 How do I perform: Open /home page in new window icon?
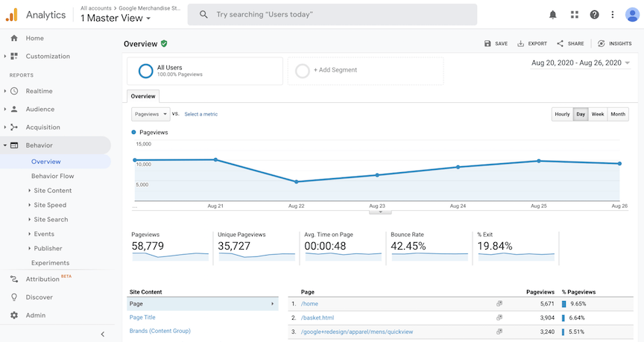(x=499, y=304)
